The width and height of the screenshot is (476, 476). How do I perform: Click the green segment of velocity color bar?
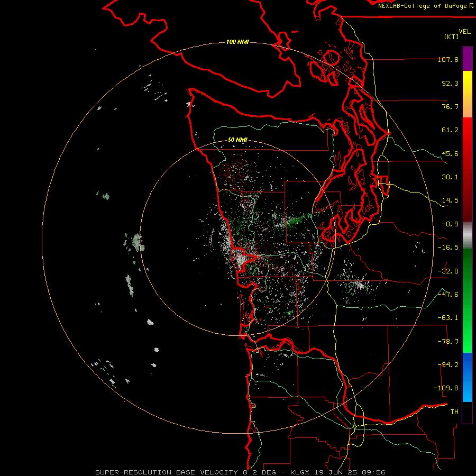467,300
